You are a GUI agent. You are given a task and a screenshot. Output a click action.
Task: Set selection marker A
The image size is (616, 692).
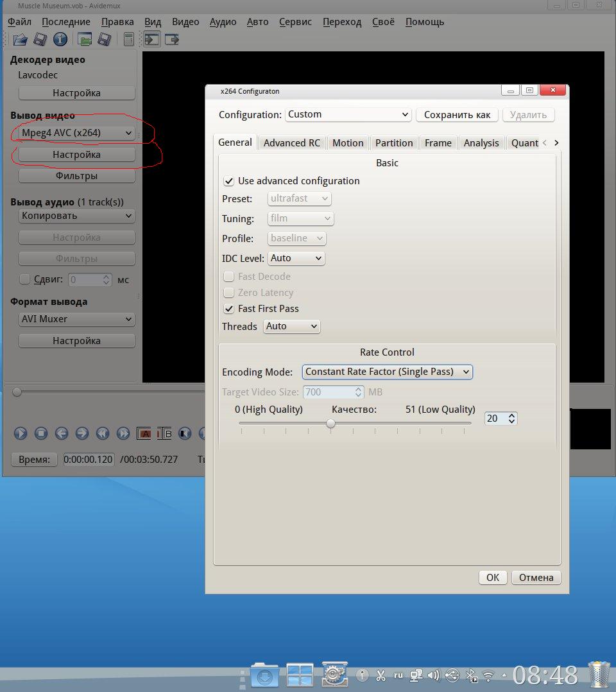click(x=144, y=433)
